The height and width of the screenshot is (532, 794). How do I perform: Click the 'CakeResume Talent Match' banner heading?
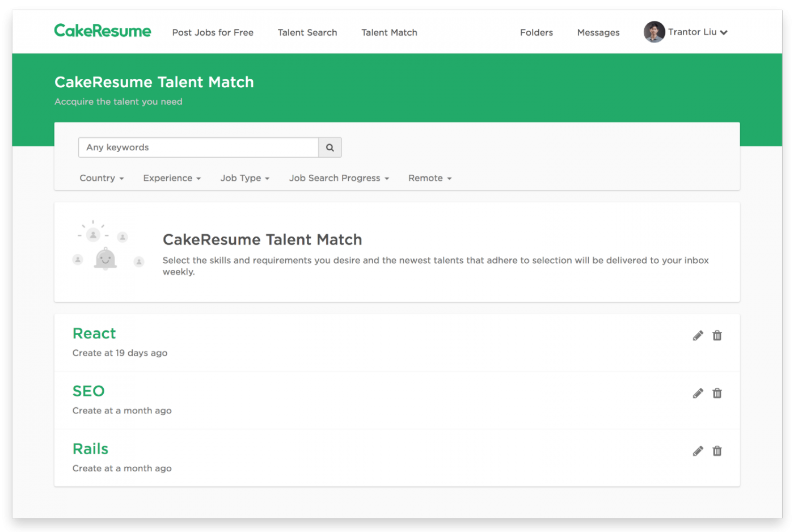tap(154, 83)
